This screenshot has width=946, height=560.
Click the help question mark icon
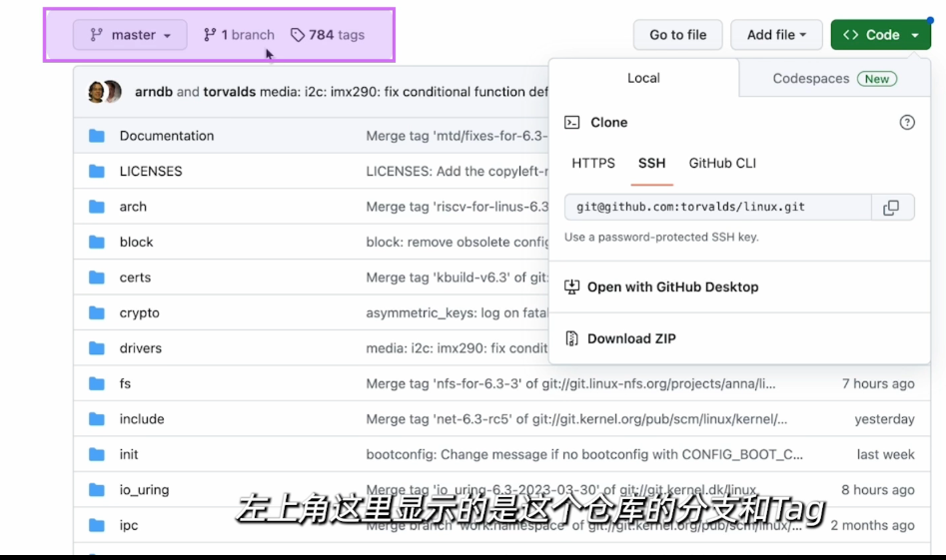point(907,123)
